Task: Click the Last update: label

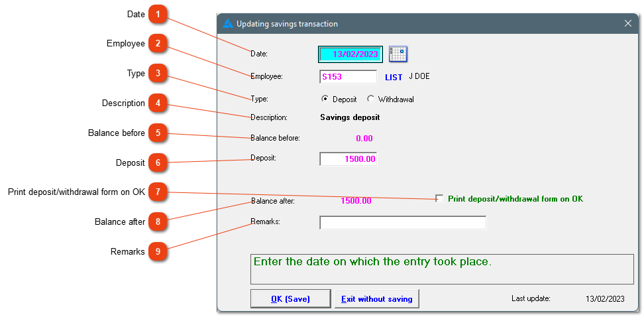Action: 531,298
